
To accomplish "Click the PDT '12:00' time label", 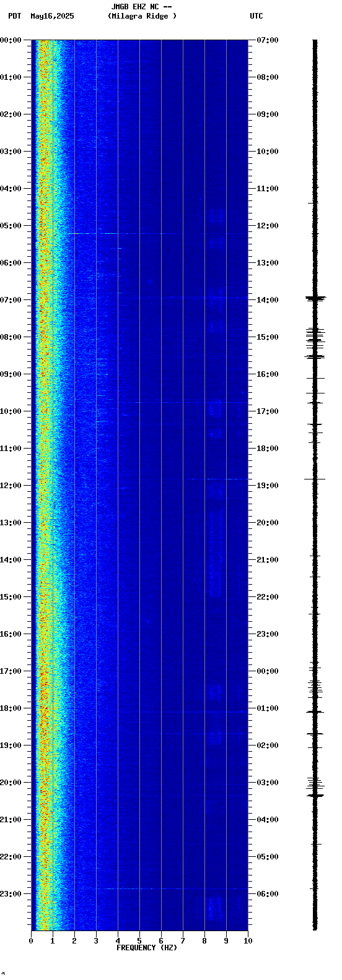I will pyautogui.click(x=11, y=486).
